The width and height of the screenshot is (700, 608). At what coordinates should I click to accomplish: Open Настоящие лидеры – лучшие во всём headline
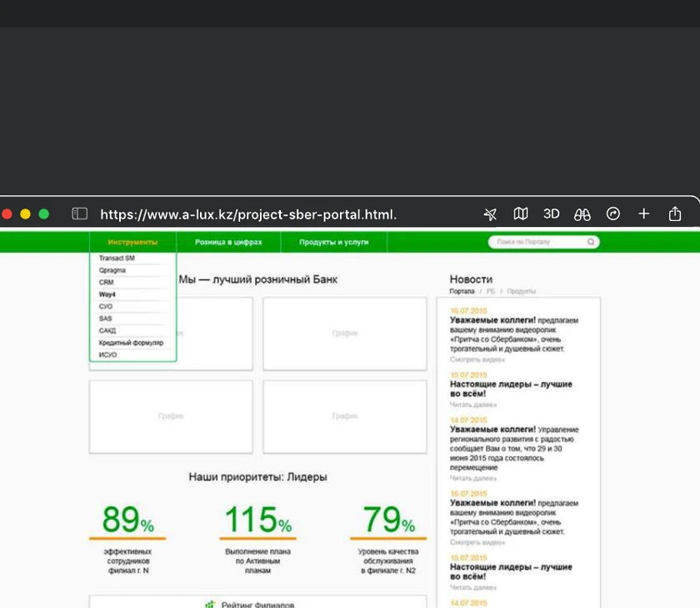[x=511, y=389]
